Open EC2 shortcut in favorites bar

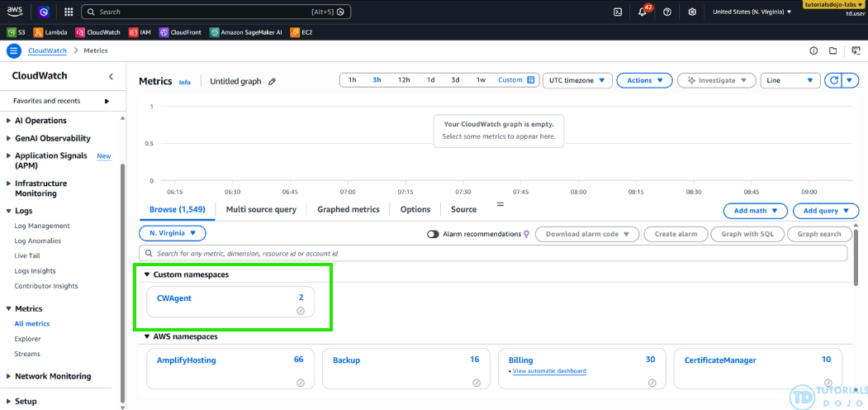301,33
